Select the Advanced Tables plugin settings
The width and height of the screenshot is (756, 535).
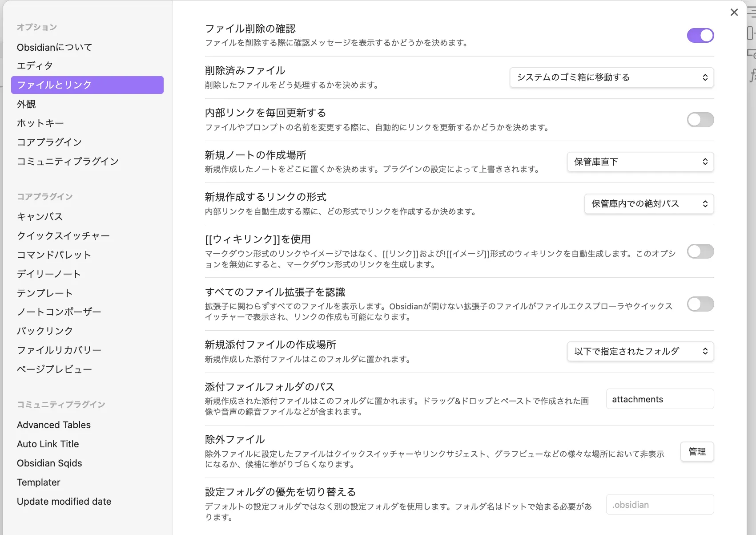coord(54,425)
